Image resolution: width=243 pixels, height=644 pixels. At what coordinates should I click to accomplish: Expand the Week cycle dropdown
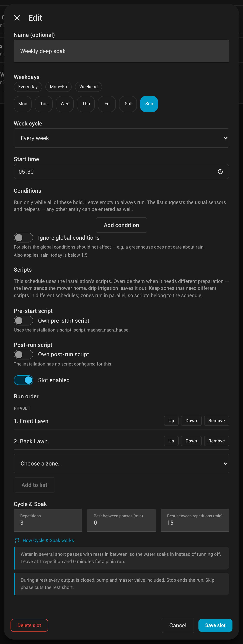pyautogui.click(x=121, y=138)
